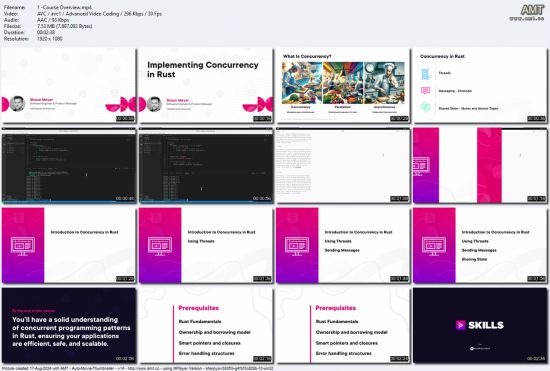Click the filename '1 -Course Overview.mp4'
Image resolution: width=550 pixels, height=371 pixels.
(65, 7)
